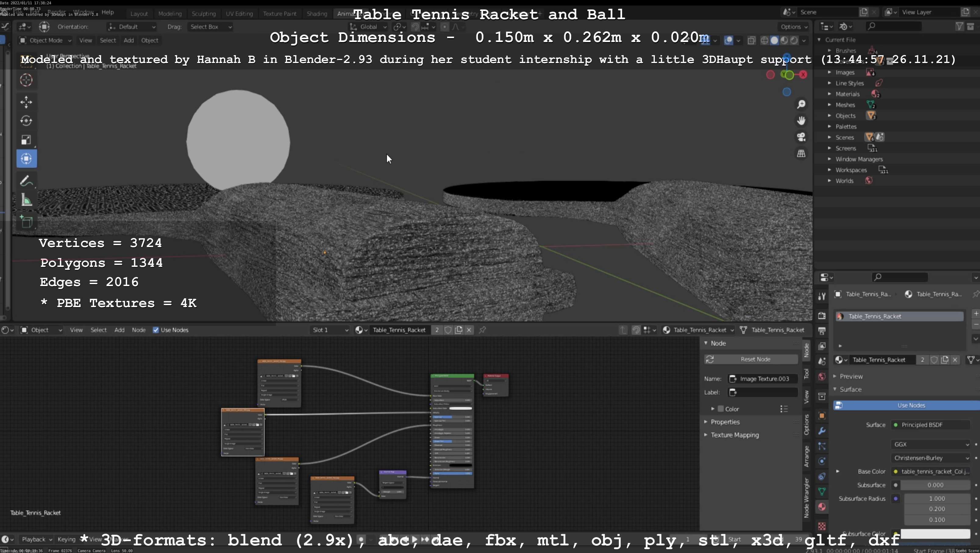Open the Slot 1 dropdown

click(330, 330)
